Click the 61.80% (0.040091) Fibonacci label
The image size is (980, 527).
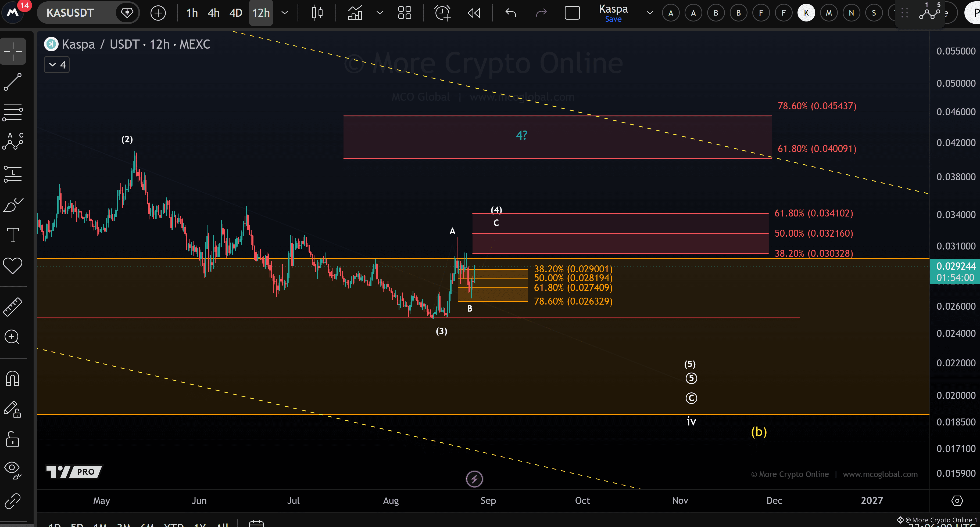coord(817,149)
